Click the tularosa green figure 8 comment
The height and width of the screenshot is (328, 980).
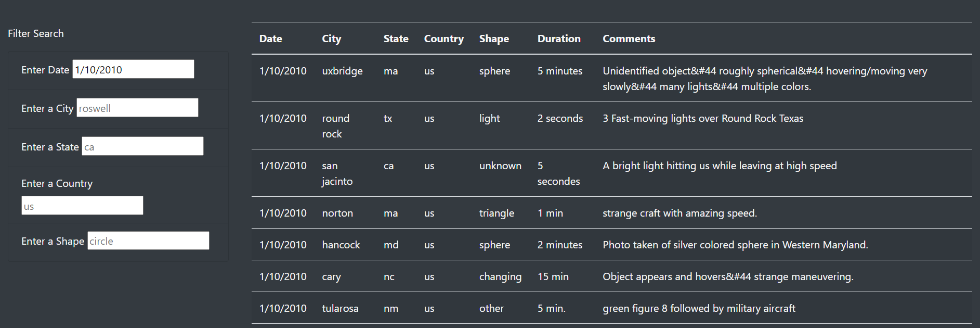699,308
